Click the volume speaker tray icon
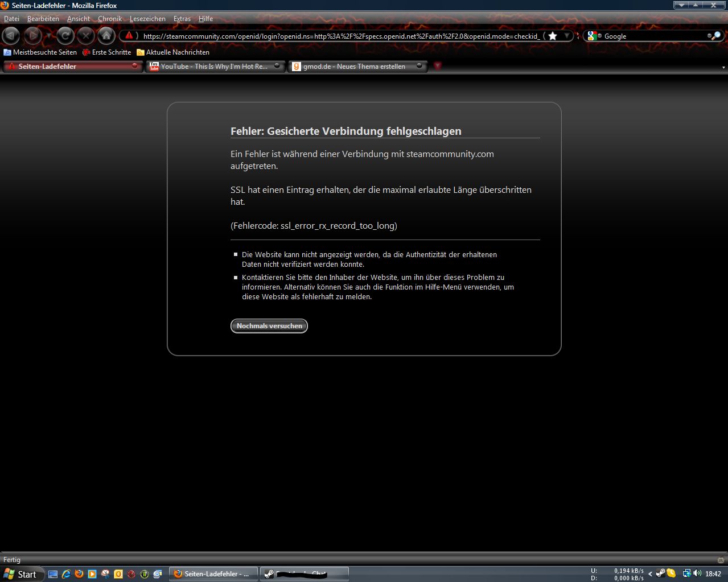The height and width of the screenshot is (582, 728). tap(697, 573)
